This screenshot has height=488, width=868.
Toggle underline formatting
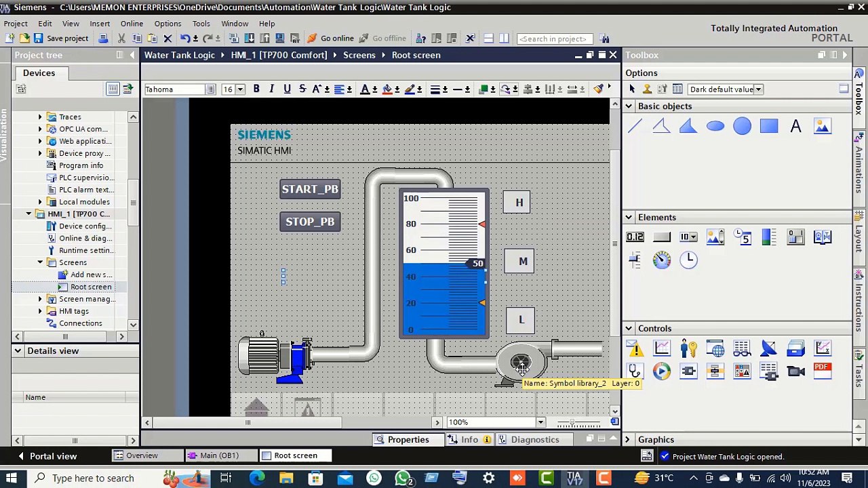[287, 89]
